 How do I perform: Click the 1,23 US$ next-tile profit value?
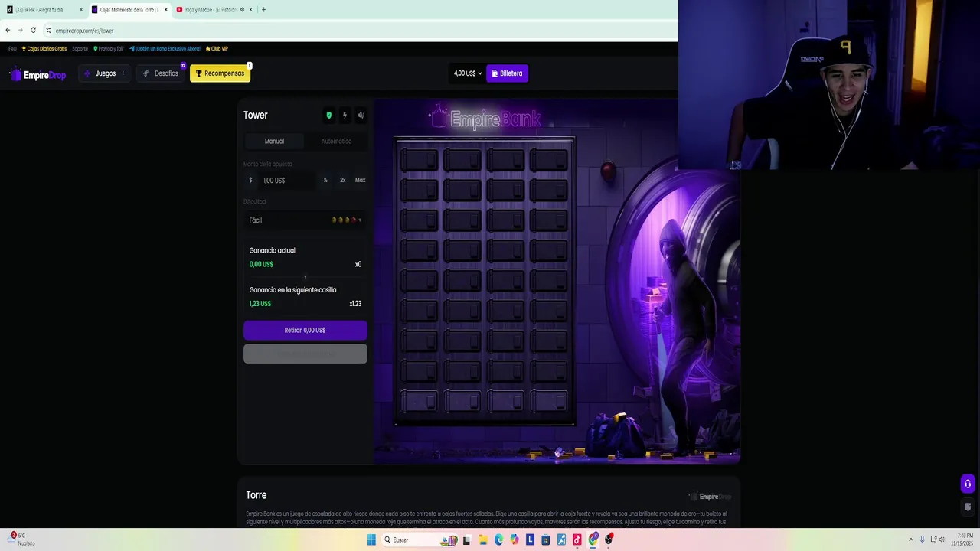[260, 304]
